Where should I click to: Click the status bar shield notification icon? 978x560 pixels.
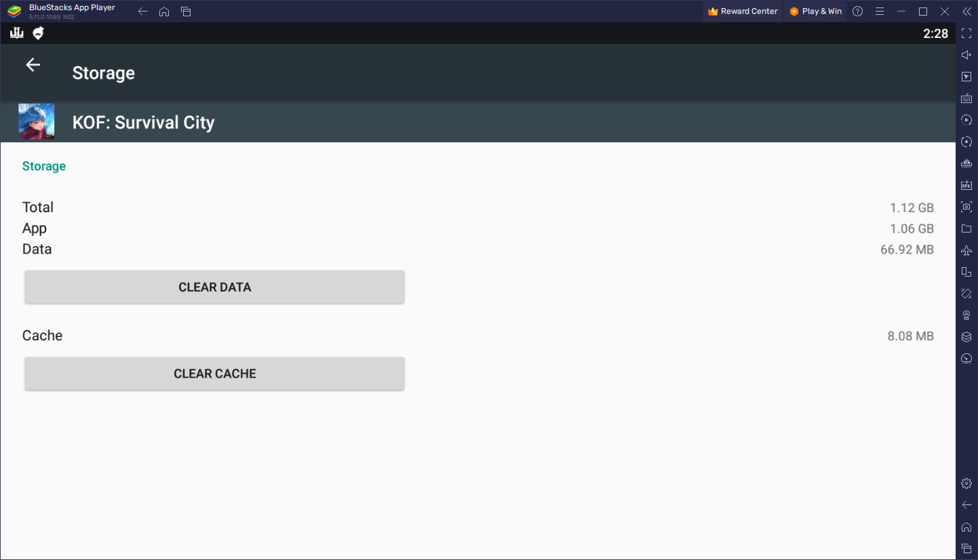point(39,33)
